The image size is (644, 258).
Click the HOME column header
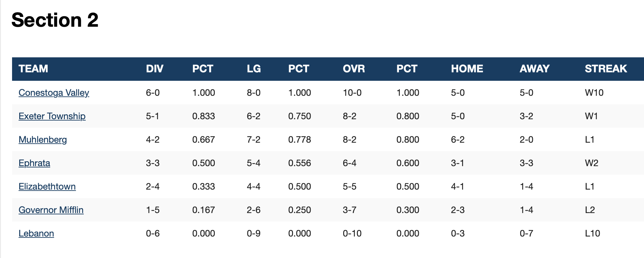[467, 69]
